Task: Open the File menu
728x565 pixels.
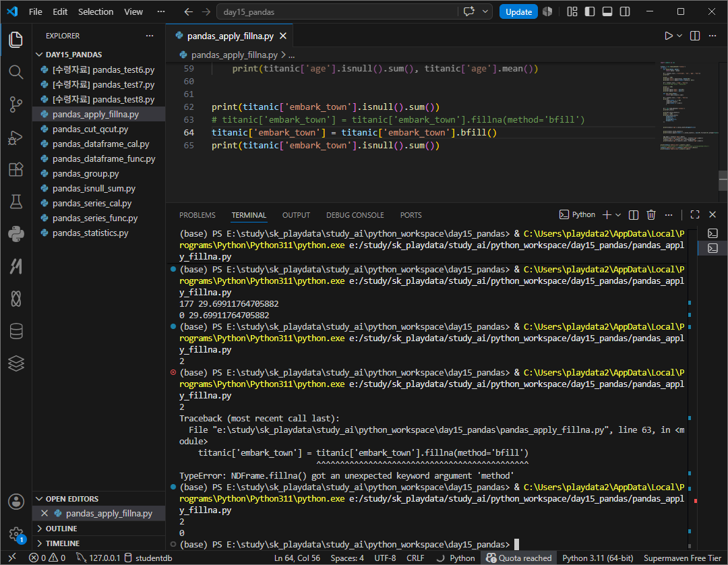Action: coord(35,11)
